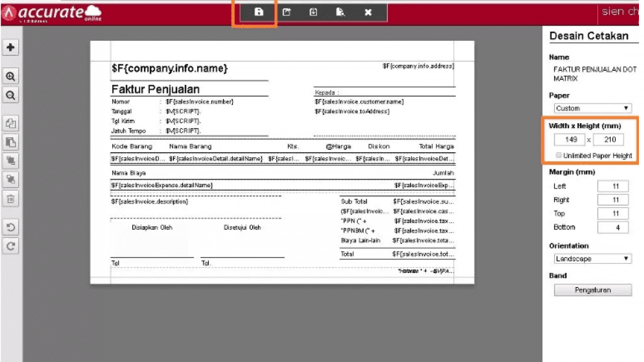
Task: Click the send to back icon
Action: (x=11, y=179)
